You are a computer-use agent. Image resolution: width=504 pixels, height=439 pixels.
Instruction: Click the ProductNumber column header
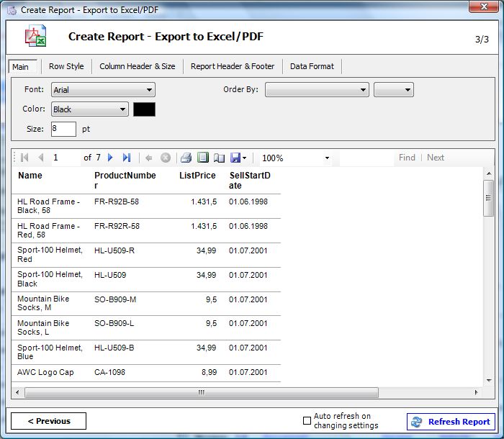coord(125,181)
